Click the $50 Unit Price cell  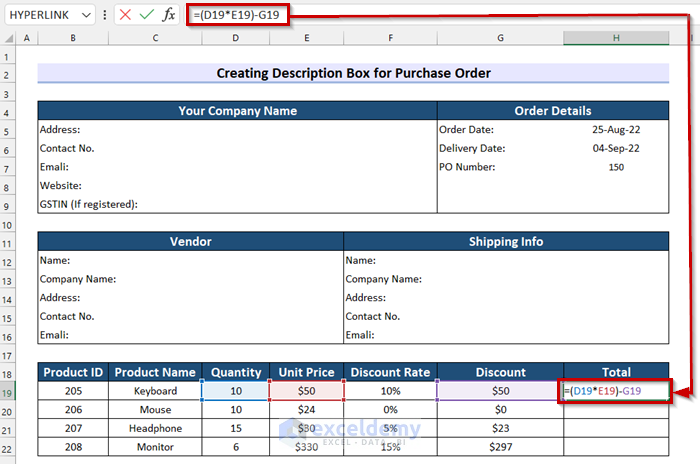click(307, 391)
